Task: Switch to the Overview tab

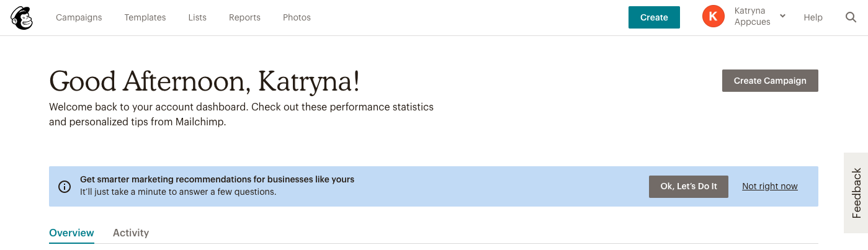Action: (x=71, y=233)
